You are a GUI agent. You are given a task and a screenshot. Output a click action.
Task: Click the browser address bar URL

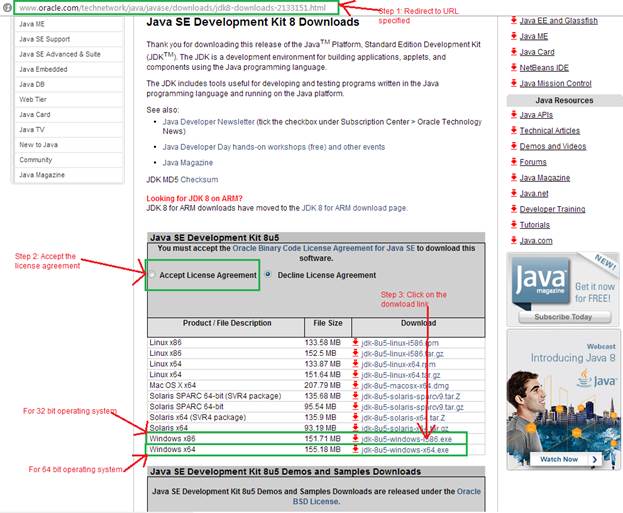point(172,8)
